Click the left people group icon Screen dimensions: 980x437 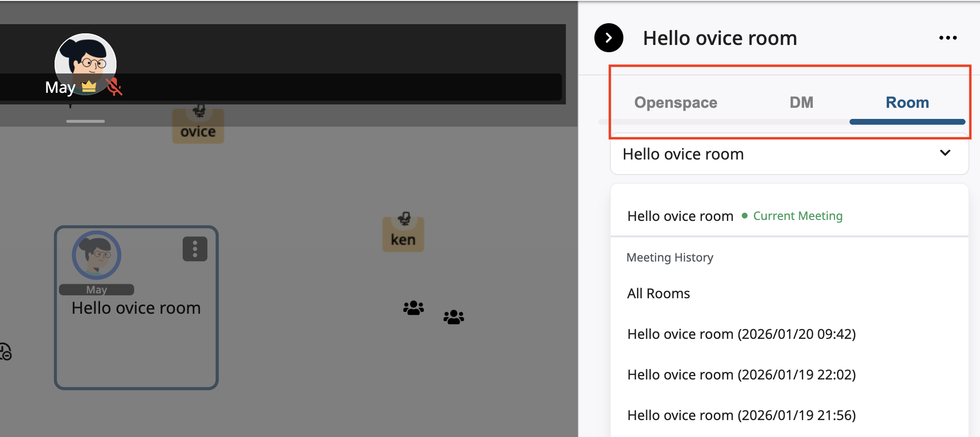click(413, 308)
